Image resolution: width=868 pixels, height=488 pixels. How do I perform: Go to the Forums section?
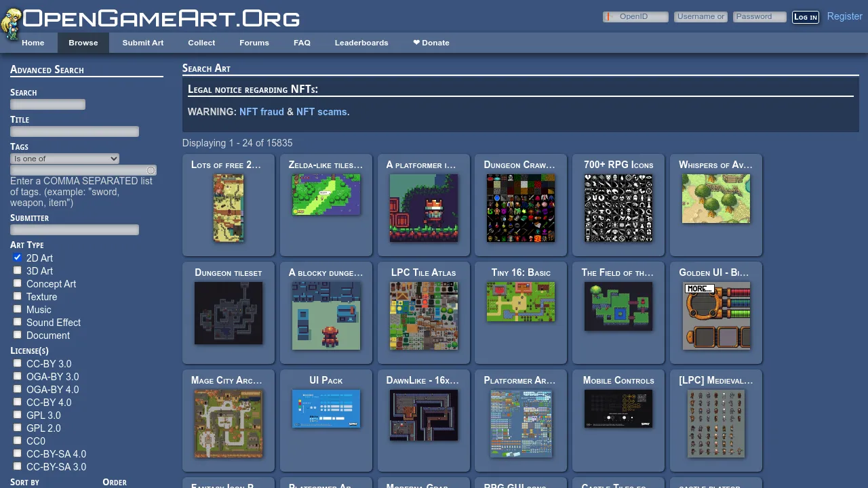pyautogui.click(x=254, y=43)
